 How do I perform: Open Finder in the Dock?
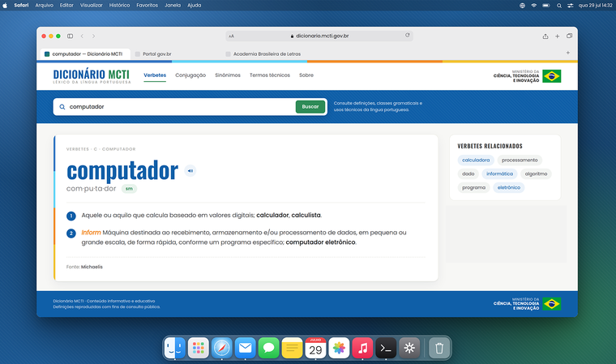point(175,348)
